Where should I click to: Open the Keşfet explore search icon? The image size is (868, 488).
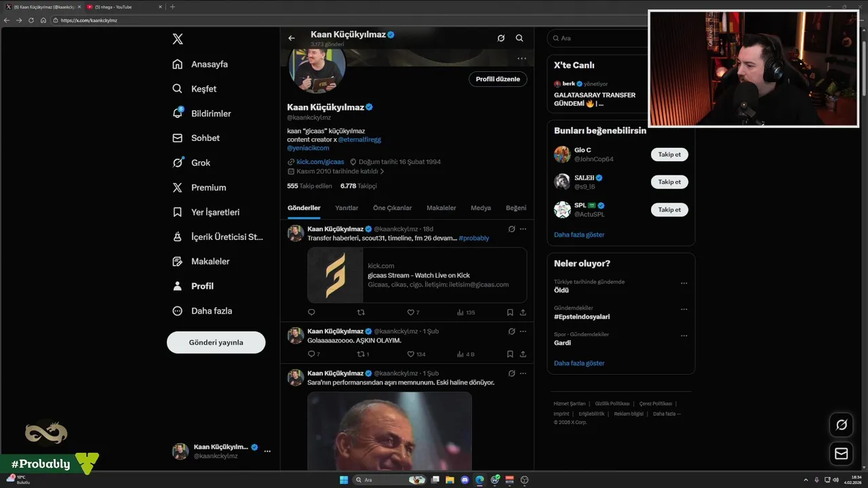178,89
